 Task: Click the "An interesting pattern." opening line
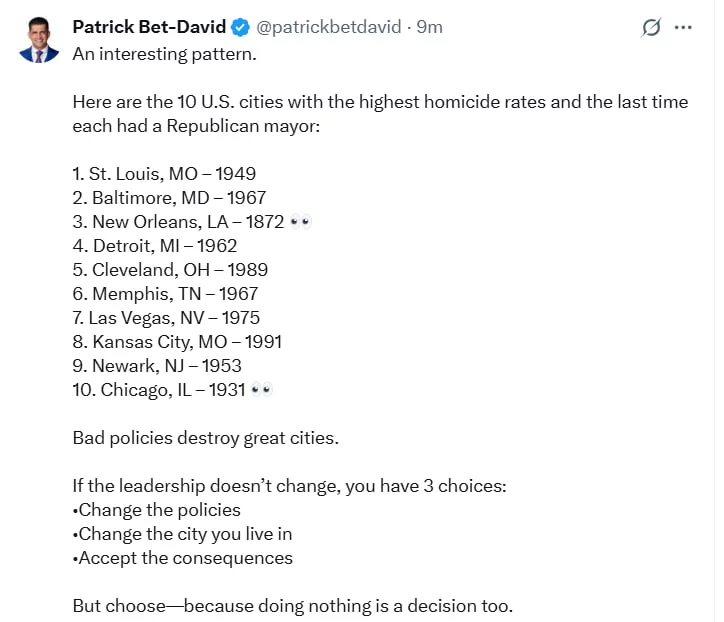[164, 54]
